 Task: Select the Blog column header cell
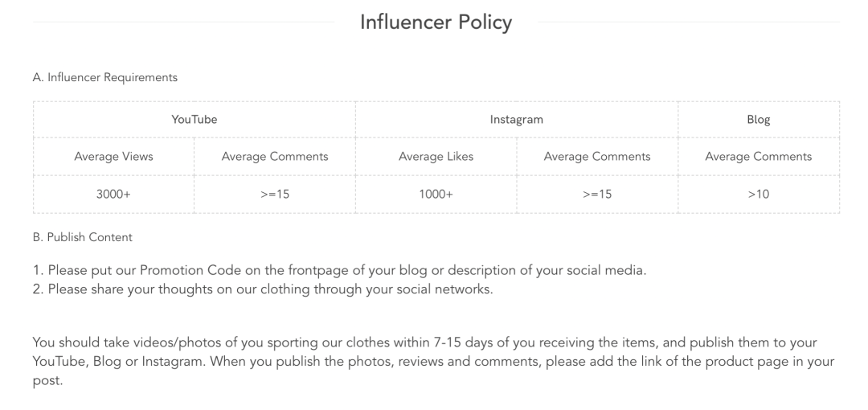click(759, 120)
